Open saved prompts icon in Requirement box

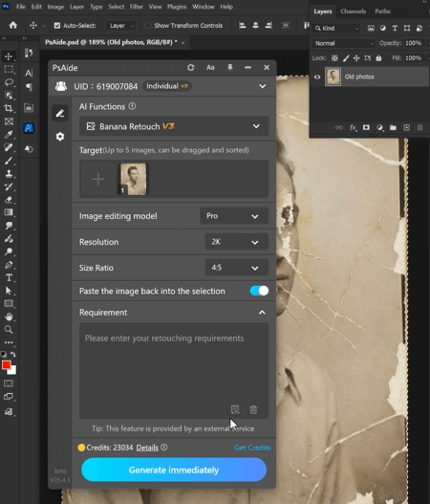click(235, 409)
